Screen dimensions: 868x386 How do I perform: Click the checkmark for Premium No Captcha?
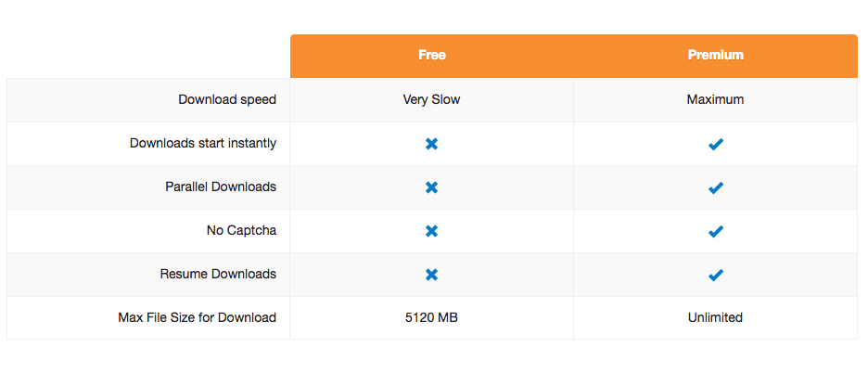[715, 231]
